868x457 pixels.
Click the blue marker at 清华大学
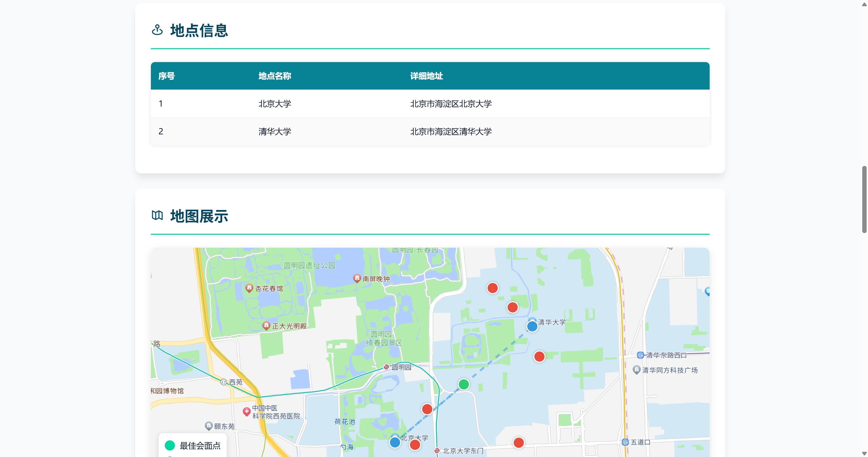tap(532, 326)
